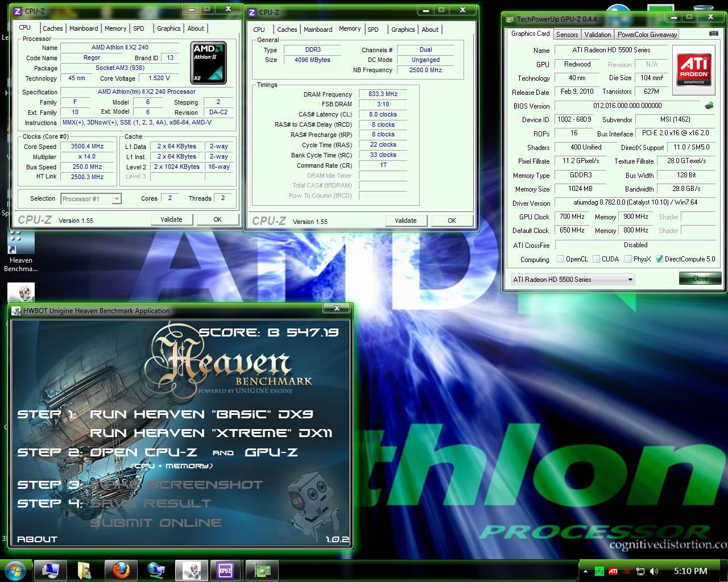Click the BIOS Version field in GPU-Z
The image size is (728, 582).
627,106
